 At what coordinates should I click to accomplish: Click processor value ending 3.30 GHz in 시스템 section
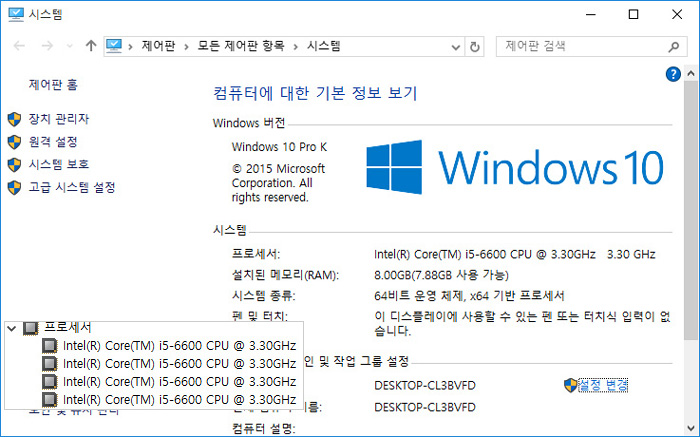[515, 254]
